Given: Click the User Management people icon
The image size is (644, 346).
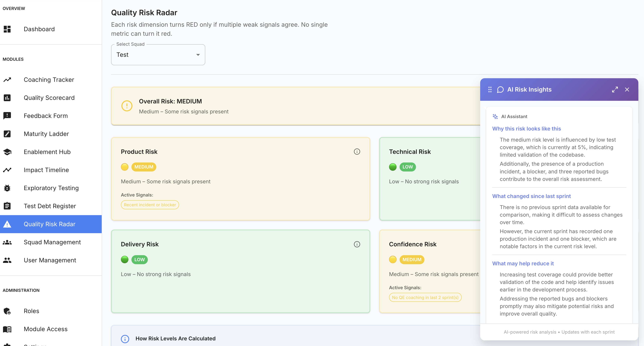Looking at the screenshot, I should tap(7, 260).
